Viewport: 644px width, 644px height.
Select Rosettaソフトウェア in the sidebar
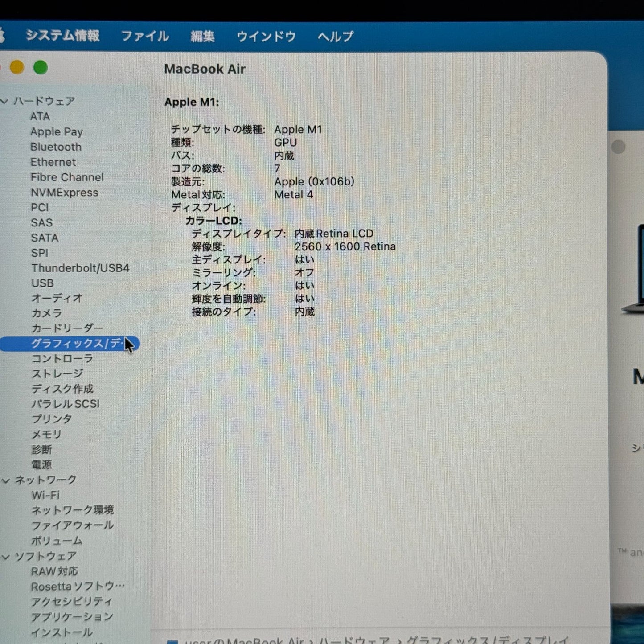tap(78, 587)
